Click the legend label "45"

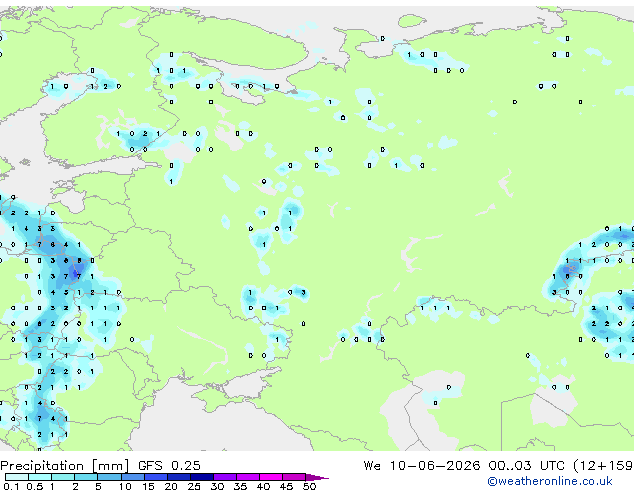(x=286, y=486)
